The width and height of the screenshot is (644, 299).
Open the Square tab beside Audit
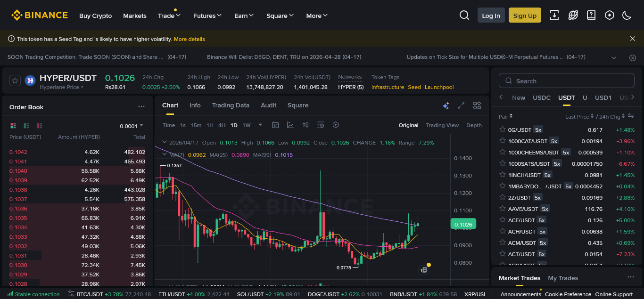[x=298, y=105]
